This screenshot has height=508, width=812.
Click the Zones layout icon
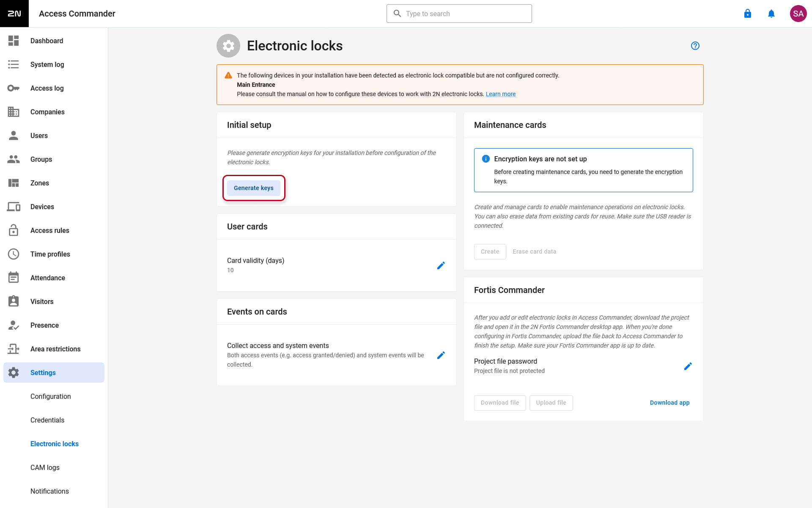(14, 183)
